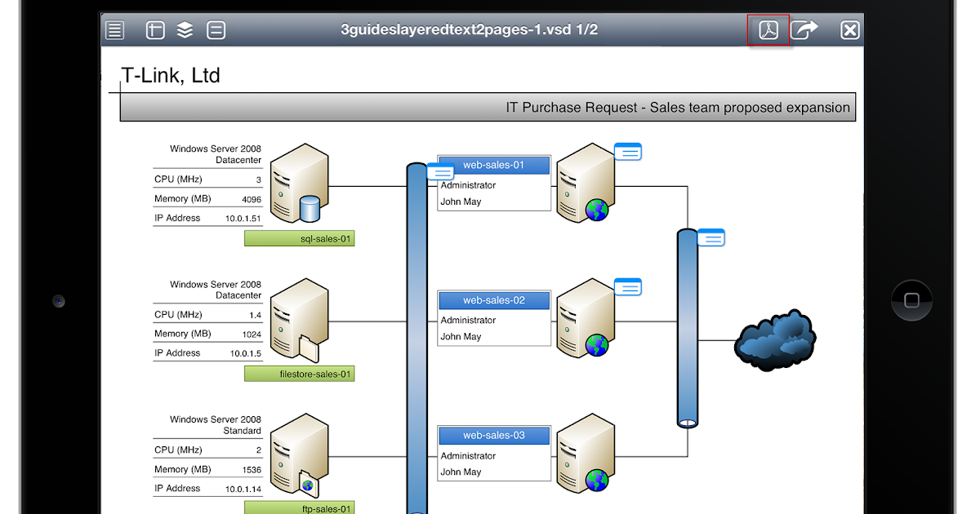980x514 pixels.
Task: Open the layers stack icon
Action: [185, 30]
